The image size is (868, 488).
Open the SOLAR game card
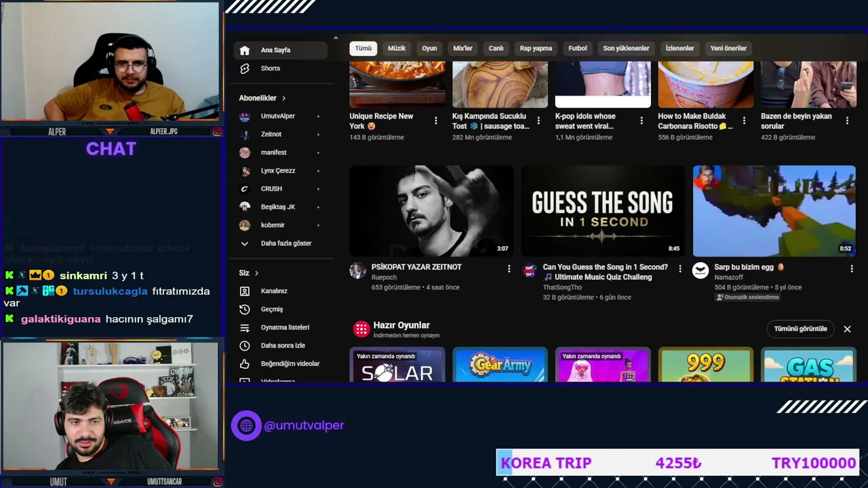click(x=397, y=365)
